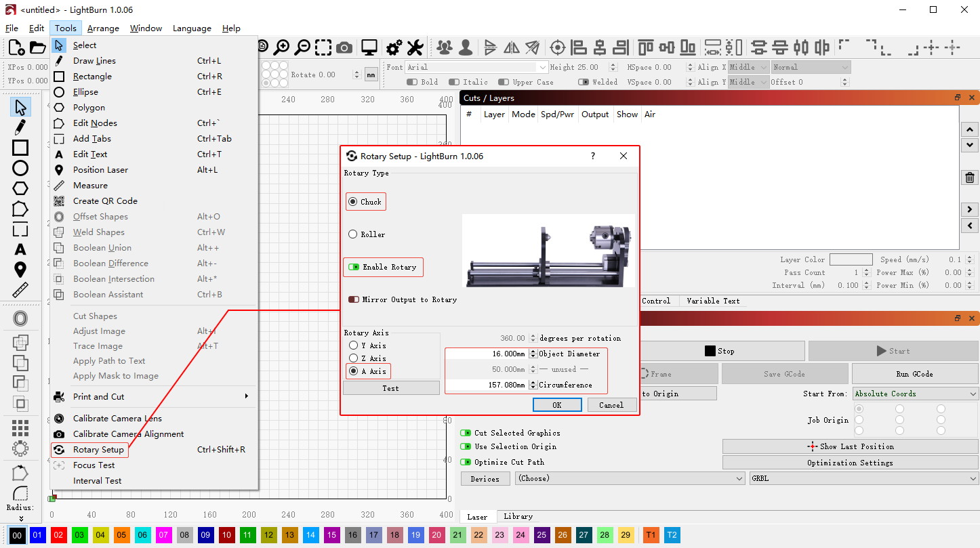Select the Measure ruler tool in left toolbar
The width and height of the screenshot is (980, 548).
tap(20, 291)
